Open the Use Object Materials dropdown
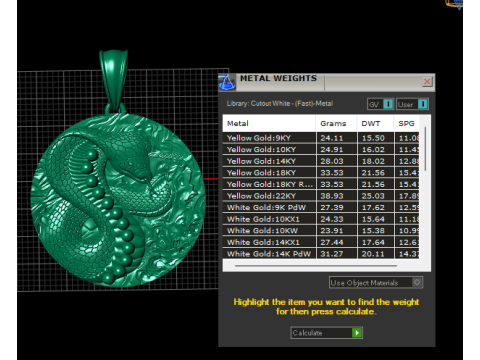The height and width of the screenshot is (360, 480). click(376, 283)
